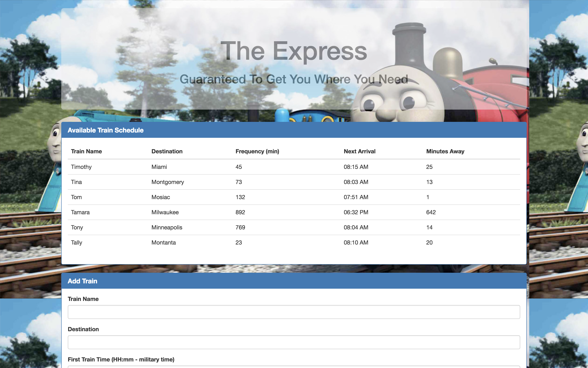Click the Montanta destination cell
The height and width of the screenshot is (368, 588).
pos(164,242)
